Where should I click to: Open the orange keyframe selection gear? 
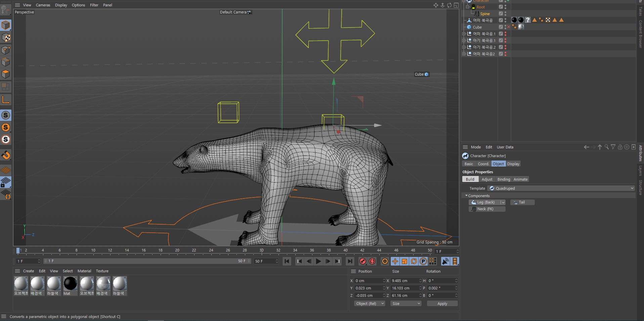click(x=385, y=261)
